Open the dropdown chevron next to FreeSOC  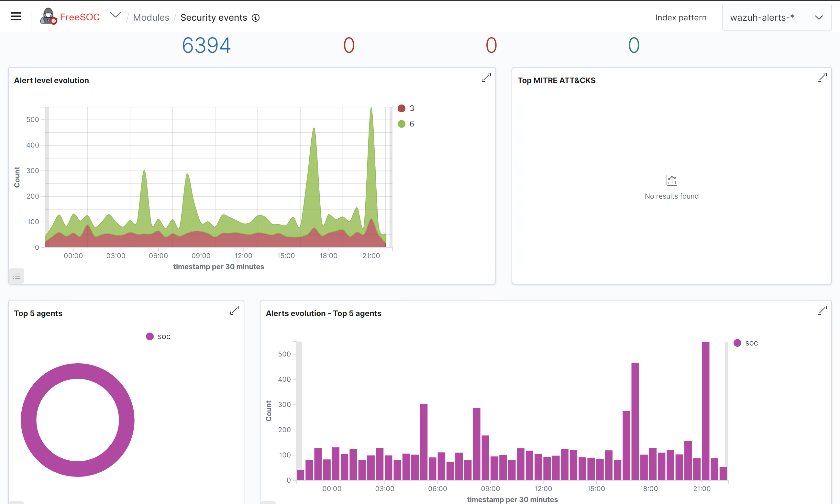[x=116, y=15]
